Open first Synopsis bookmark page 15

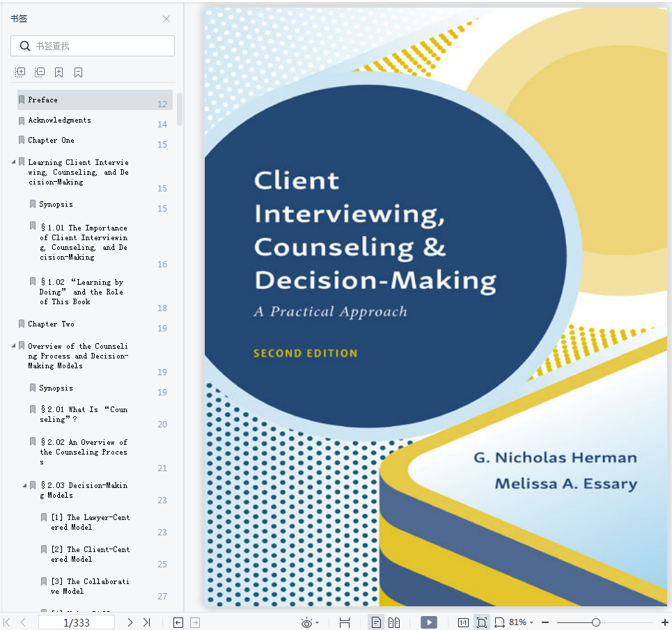pyautogui.click(x=56, y=204)
